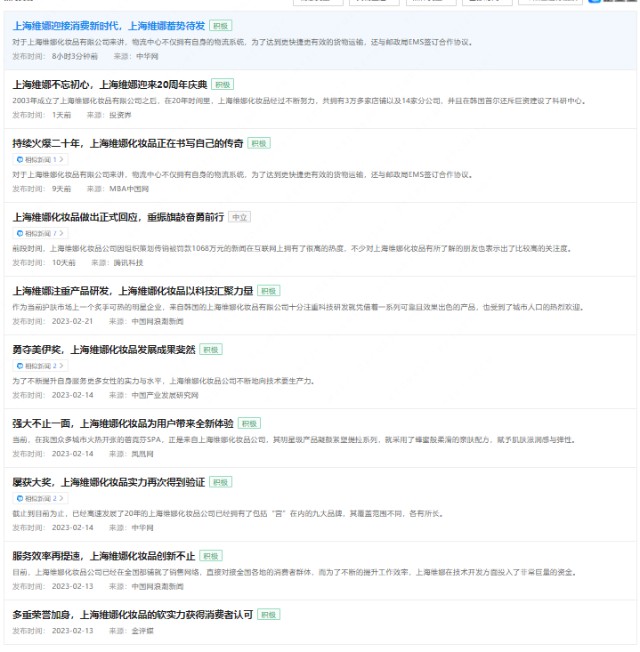Expand 相似新闻 under 做出正式回应 headline
This screenshot has height=652, width=640.
tap(40, 233)
